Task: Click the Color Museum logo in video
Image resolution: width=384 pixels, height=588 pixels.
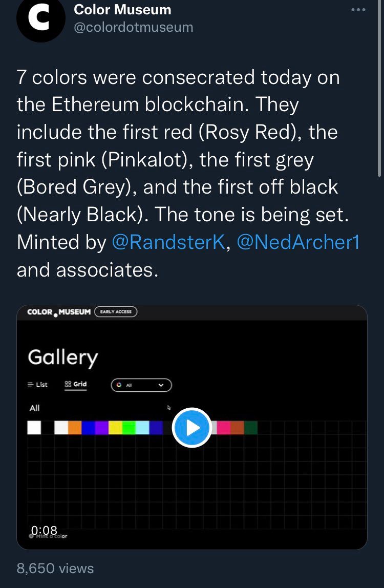Action: click(58, 312)
